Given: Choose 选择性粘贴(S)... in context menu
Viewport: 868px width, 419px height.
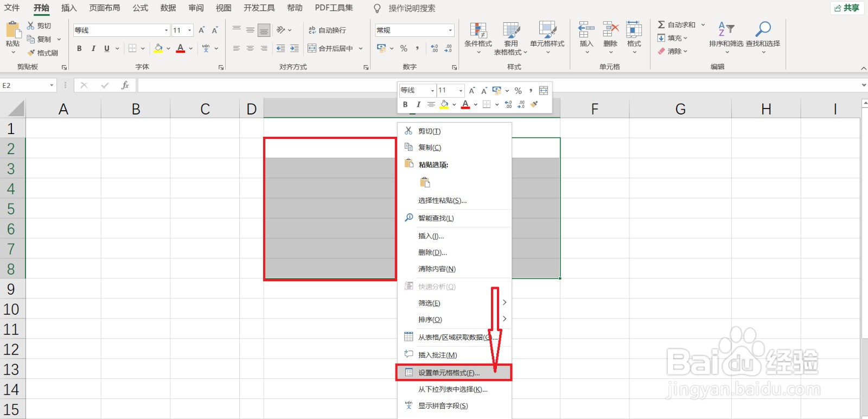Looking at the screenshot, I should click(454, 200).
